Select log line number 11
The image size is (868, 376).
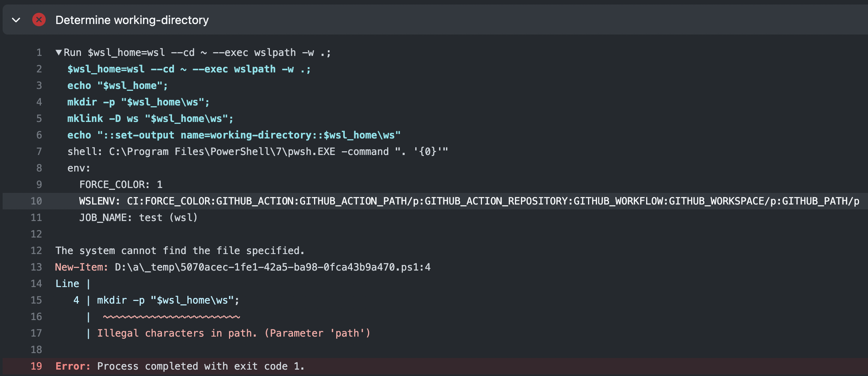36,218
